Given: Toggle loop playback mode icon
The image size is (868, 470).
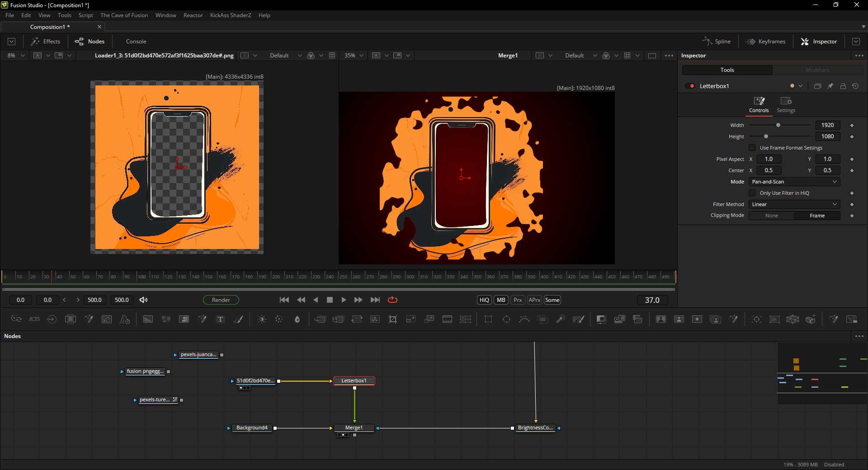Looking at the screenshot, I should 392,300.
